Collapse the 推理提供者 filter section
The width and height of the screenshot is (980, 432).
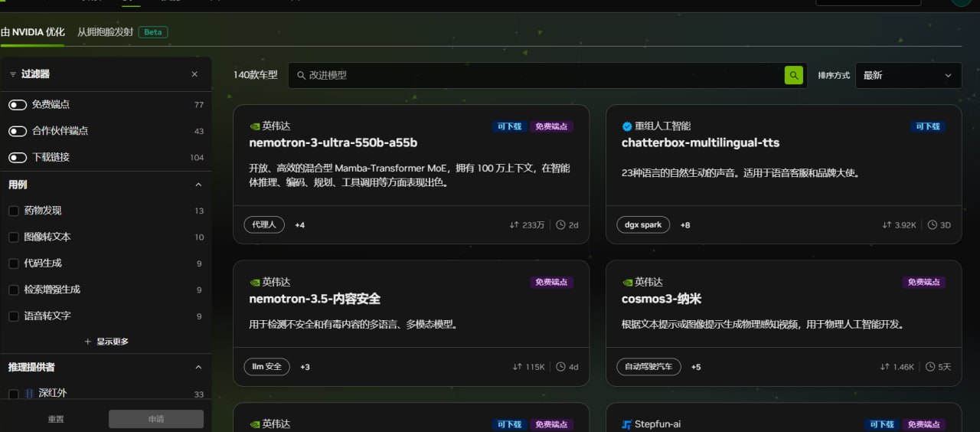tap(198, 368)
